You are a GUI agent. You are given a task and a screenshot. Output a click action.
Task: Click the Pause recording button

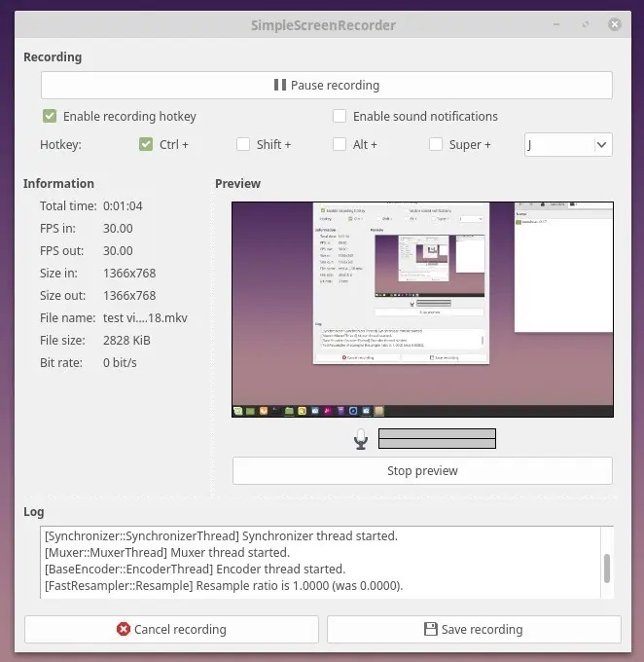[326, 86]
